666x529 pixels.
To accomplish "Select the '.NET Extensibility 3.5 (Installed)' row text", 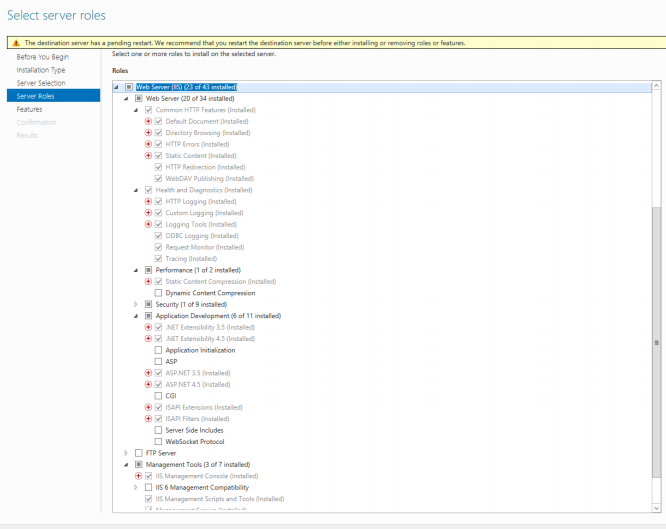I will [x=210, y=327].
